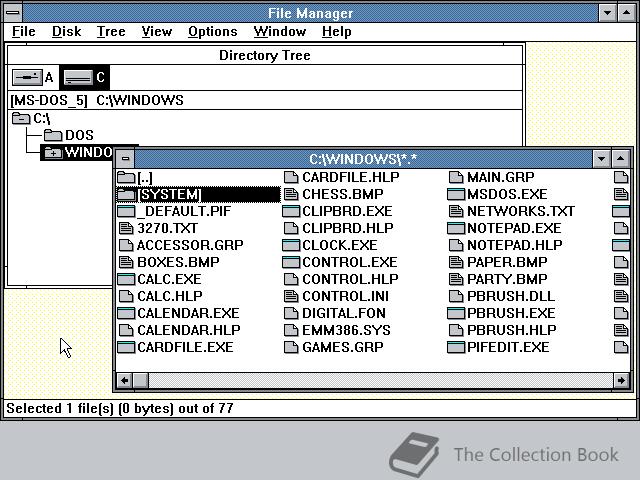Open File Manager's control menu box
This screenshot has height=480, width=640.
point(13,13)
